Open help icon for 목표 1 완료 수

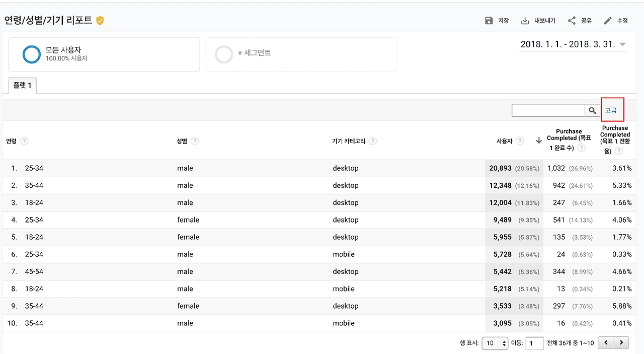click(x=582, y=148)
